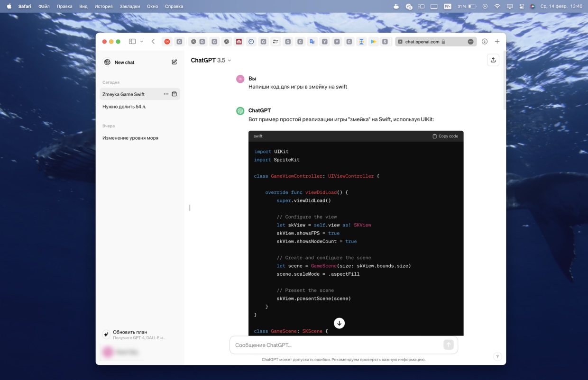588x380 pixels.
Task: Click the Вчера section label
Action: point(109,126)
